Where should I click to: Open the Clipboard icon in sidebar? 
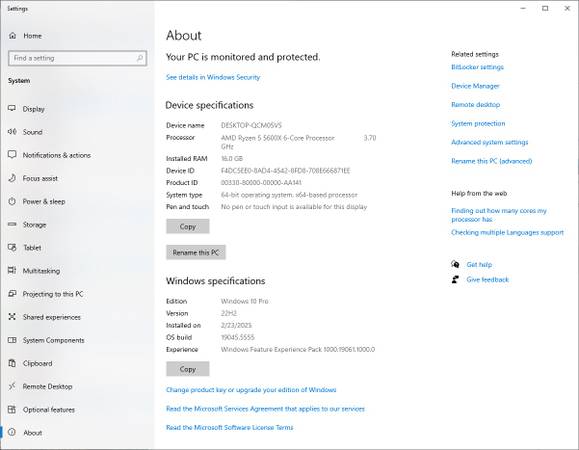12,363
